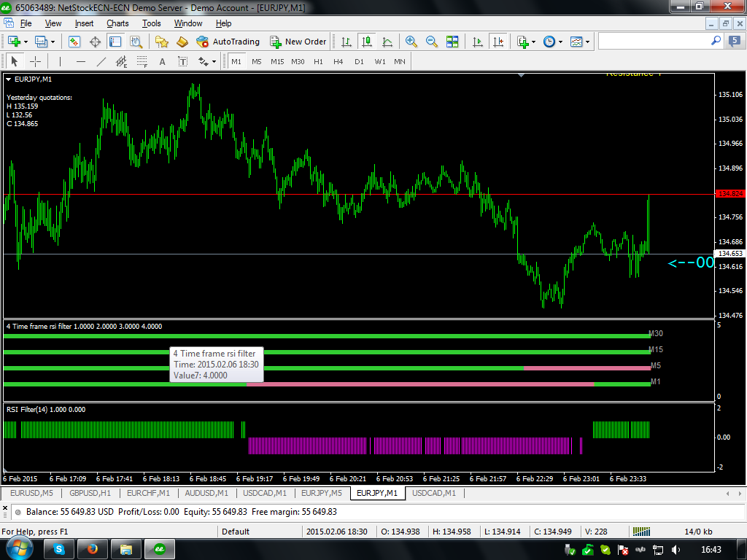
Task: Click the New Order button
Action: [x=299, y=42]
